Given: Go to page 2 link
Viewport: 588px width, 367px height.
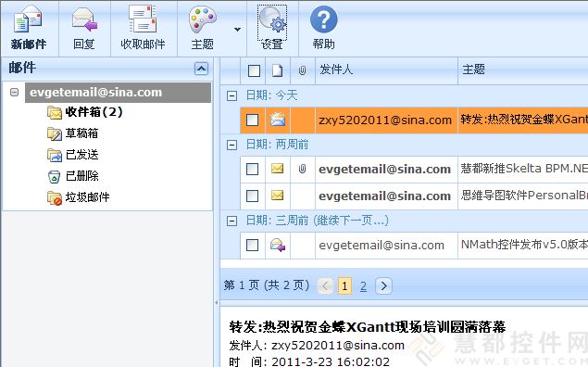Looking at the screenshot, I should coord(363,286).
